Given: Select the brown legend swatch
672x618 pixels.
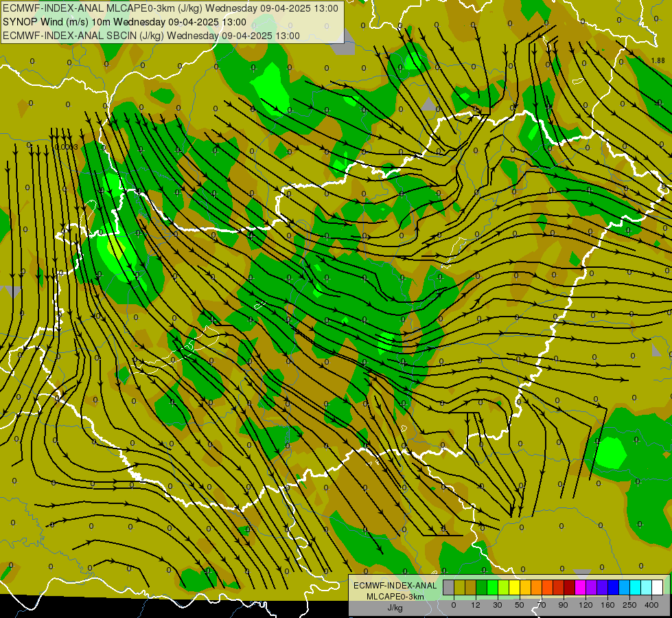Looking at the screenshot, I should point(471,587).
